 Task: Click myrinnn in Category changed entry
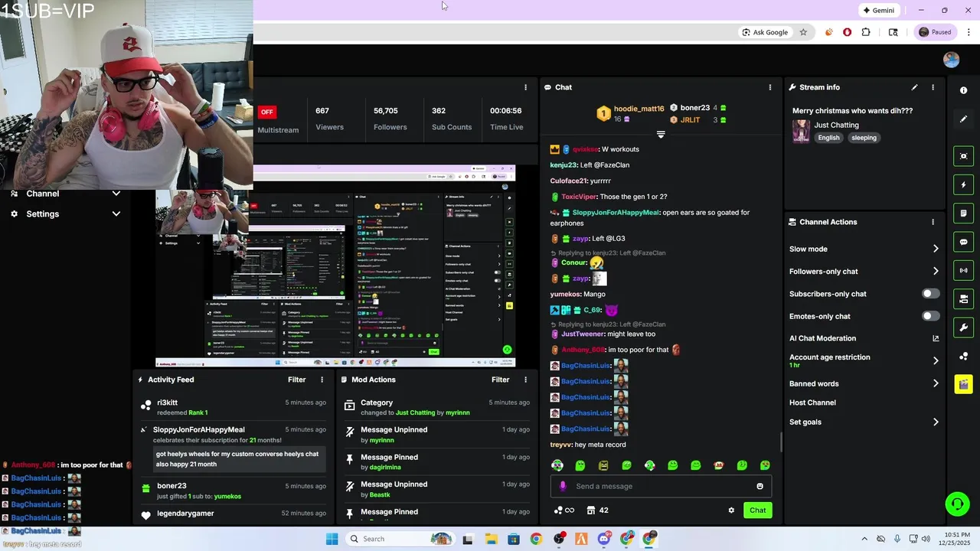pos(456,412)
